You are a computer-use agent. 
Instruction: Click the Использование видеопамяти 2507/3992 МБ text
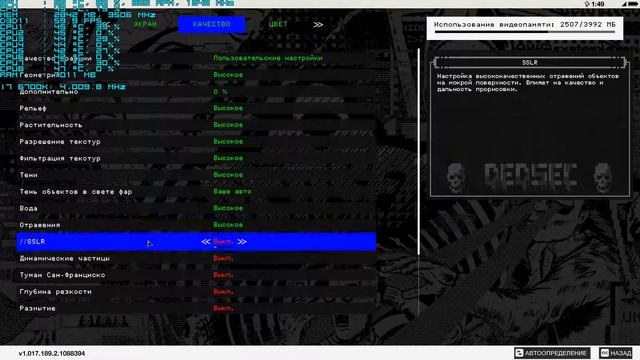pyautogui.click(x=524, y=24)
